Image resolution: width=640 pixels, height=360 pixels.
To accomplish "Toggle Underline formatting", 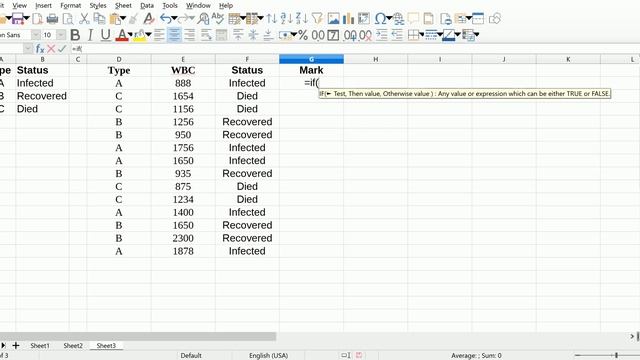I will coord(105,35).
